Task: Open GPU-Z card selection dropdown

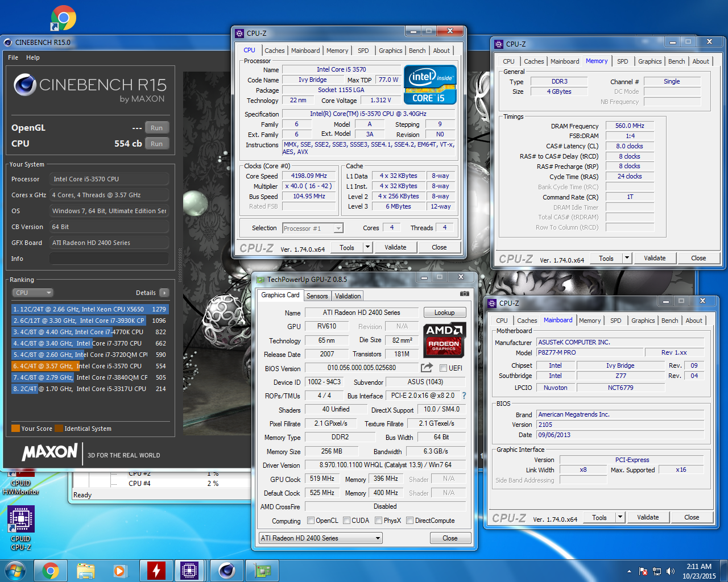Action: tap(320, 538)
